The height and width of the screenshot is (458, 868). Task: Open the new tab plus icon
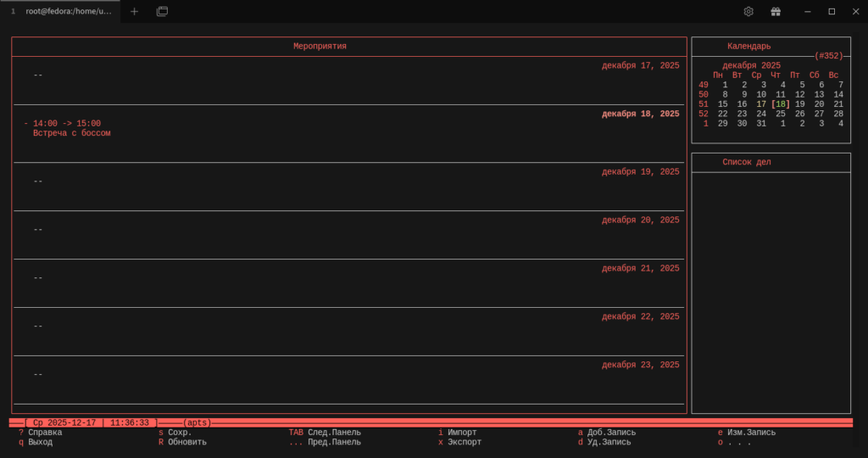134,11
